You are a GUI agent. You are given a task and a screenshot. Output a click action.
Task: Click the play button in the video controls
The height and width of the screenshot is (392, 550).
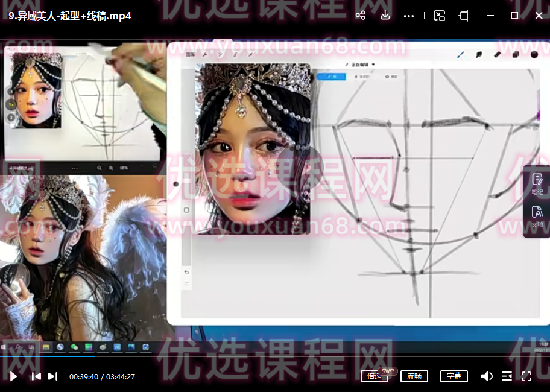tap(13, 376)
